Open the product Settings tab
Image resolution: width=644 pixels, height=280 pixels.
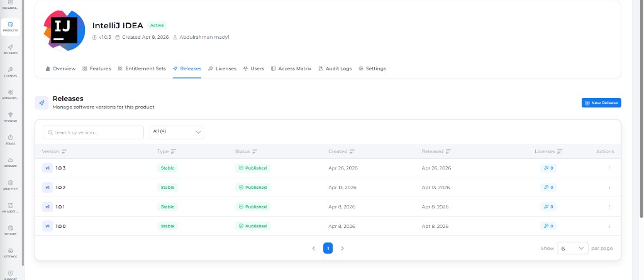(372, 69)
